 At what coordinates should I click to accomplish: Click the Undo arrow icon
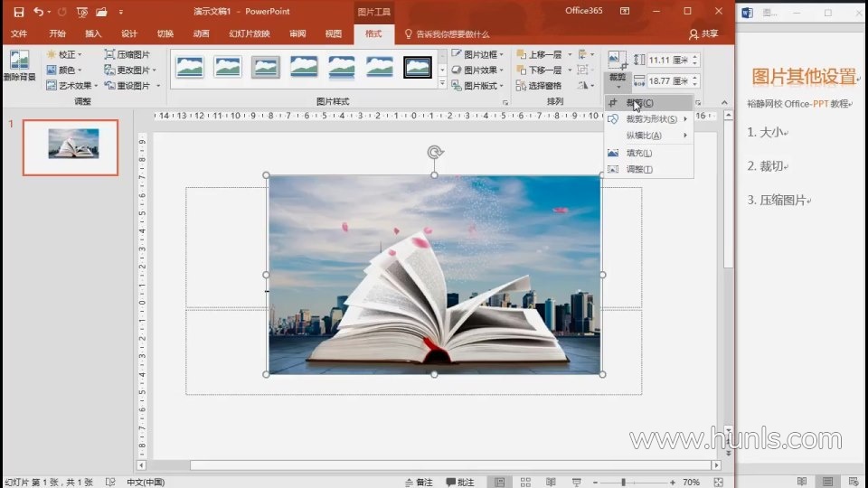[38, 12]
